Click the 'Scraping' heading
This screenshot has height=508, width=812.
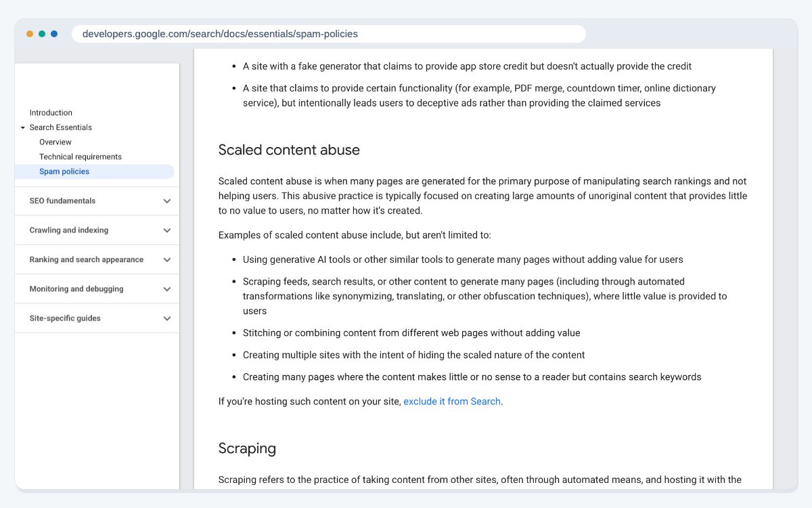(x=247, y=448)
